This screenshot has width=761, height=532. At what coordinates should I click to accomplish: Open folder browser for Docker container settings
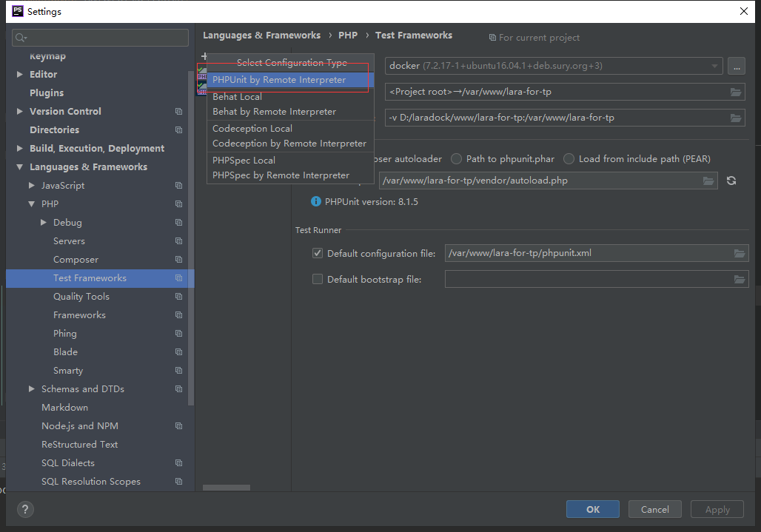[x=736, y=118]
